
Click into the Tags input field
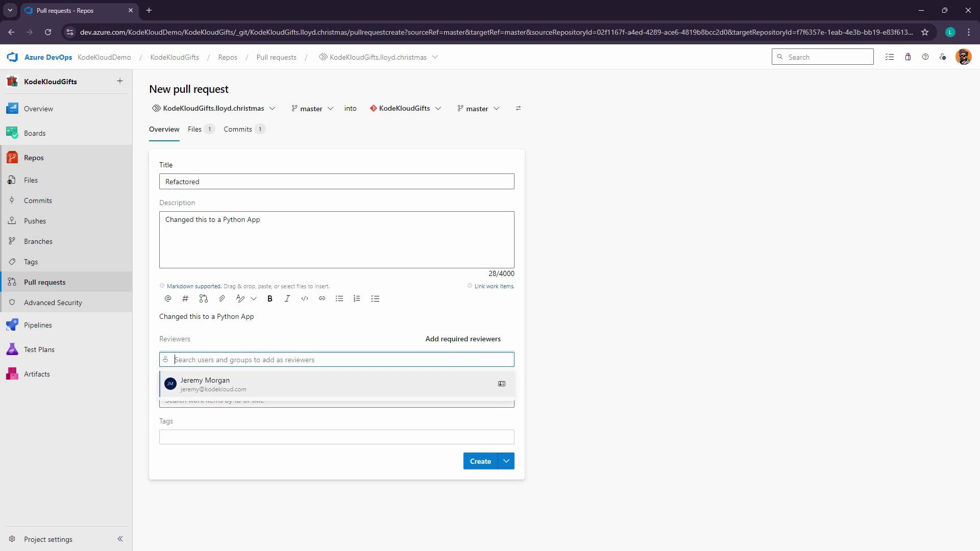coord(336,437)
